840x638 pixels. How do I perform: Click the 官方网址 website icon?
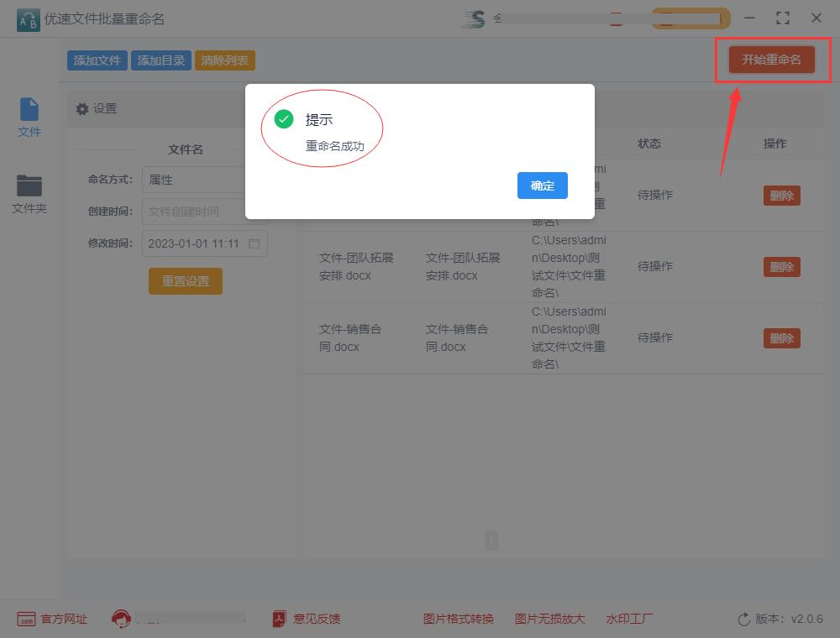pyautogui.click(x=25, y=619)
